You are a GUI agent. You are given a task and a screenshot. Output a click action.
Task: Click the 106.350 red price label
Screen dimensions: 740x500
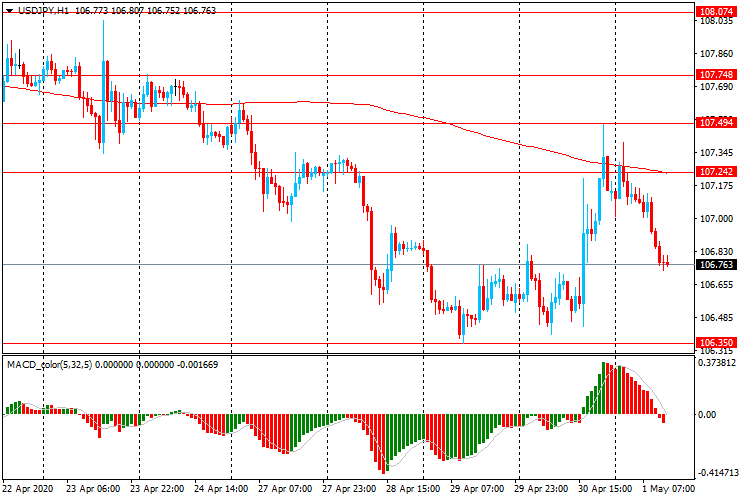(716, 342)
